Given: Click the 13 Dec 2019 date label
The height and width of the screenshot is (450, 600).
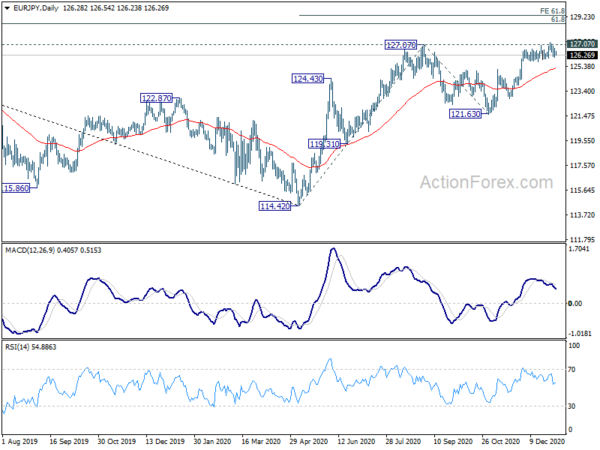Looking at the screenshot, I should pos(165,441).
